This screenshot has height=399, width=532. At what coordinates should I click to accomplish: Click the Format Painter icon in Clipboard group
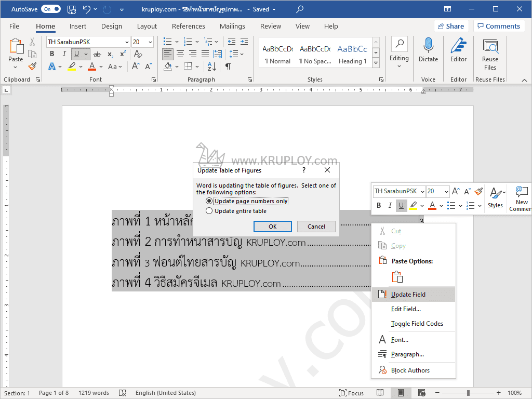click(x=32, y=66)
